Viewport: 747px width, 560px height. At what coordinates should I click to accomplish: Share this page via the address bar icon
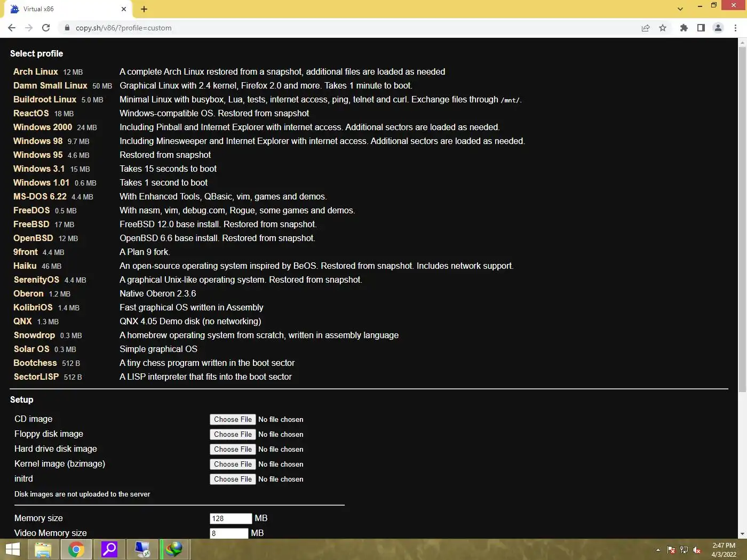click(646, 28)
